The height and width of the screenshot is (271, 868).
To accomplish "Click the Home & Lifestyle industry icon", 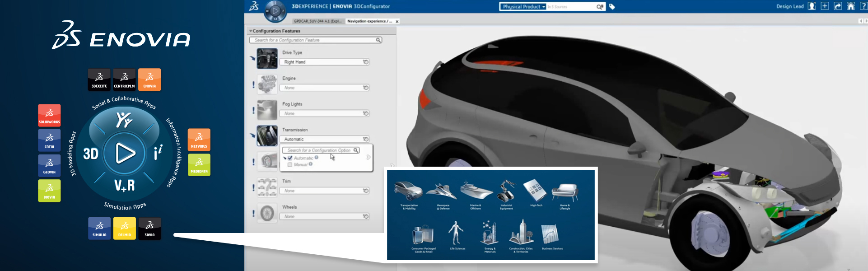I will [565, 192].
